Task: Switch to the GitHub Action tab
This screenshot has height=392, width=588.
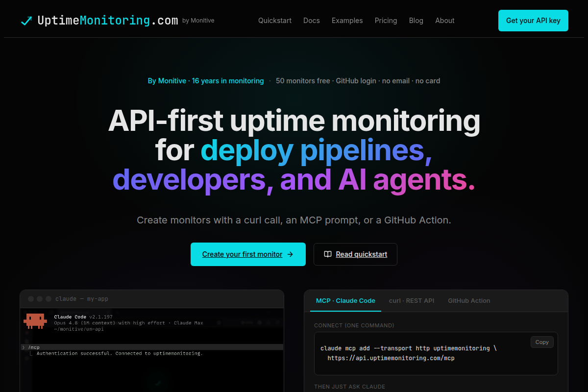Action: coord(469,301)
